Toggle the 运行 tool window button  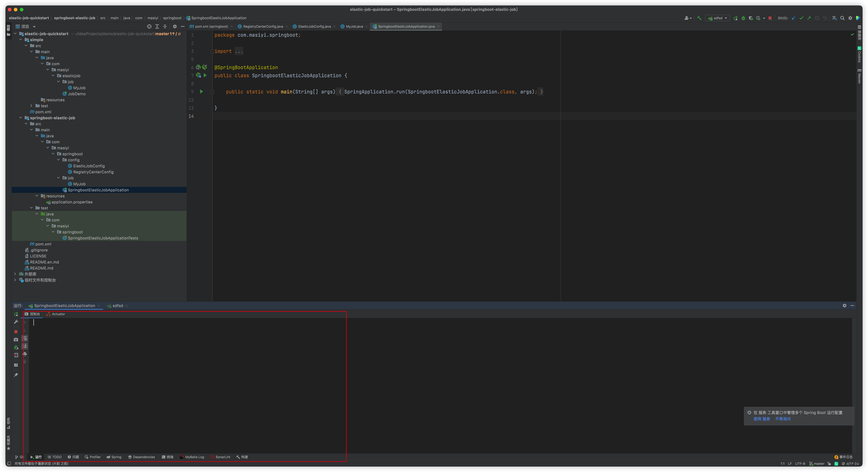(x=36, y=457)
